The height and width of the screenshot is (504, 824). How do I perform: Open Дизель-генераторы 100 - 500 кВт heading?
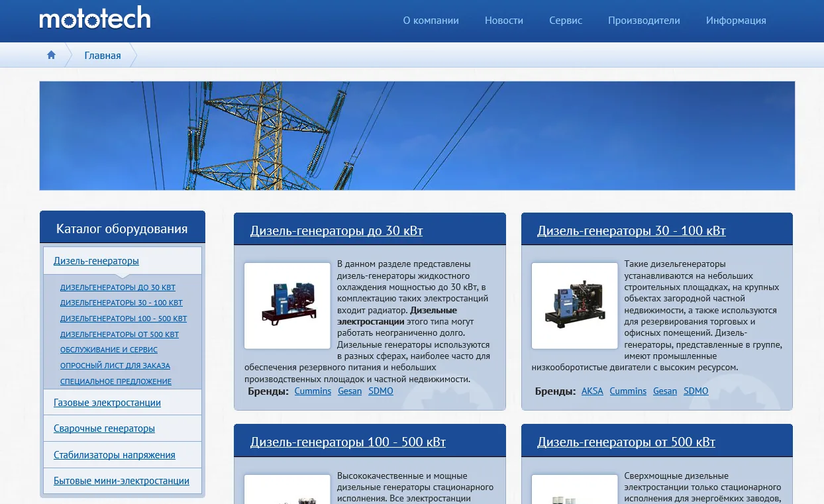(348, 442)
